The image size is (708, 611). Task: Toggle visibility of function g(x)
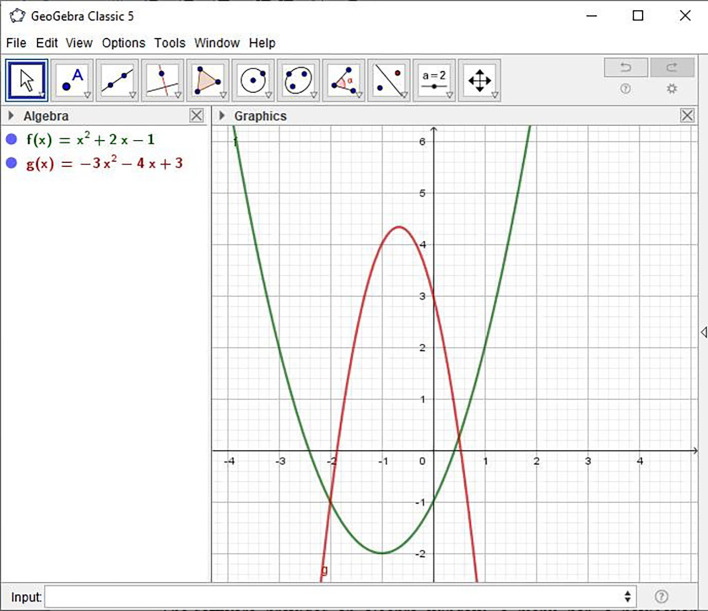[11, 163]
